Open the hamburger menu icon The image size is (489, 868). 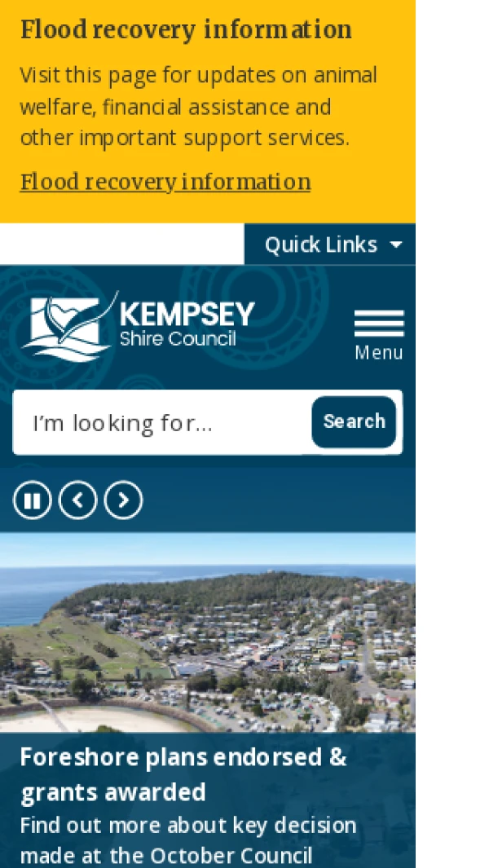click(x=379, y=323)
